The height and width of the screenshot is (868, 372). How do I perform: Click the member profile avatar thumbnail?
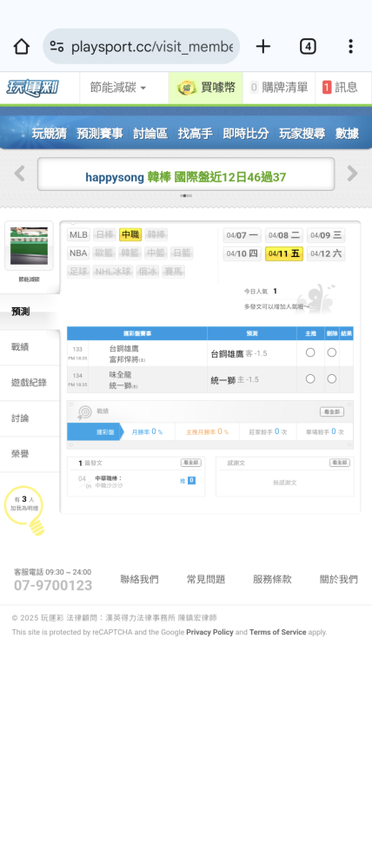[29, 246]
